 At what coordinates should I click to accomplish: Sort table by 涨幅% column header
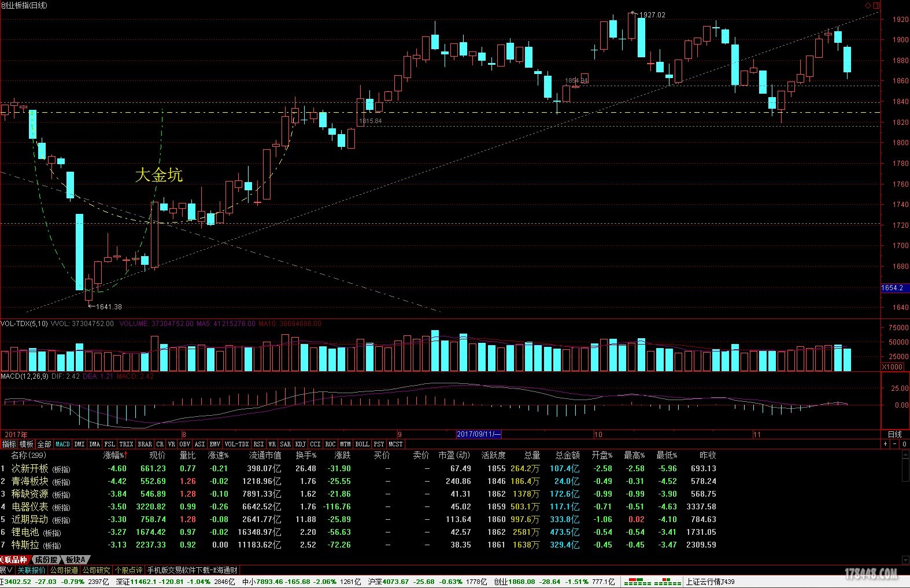113,455
